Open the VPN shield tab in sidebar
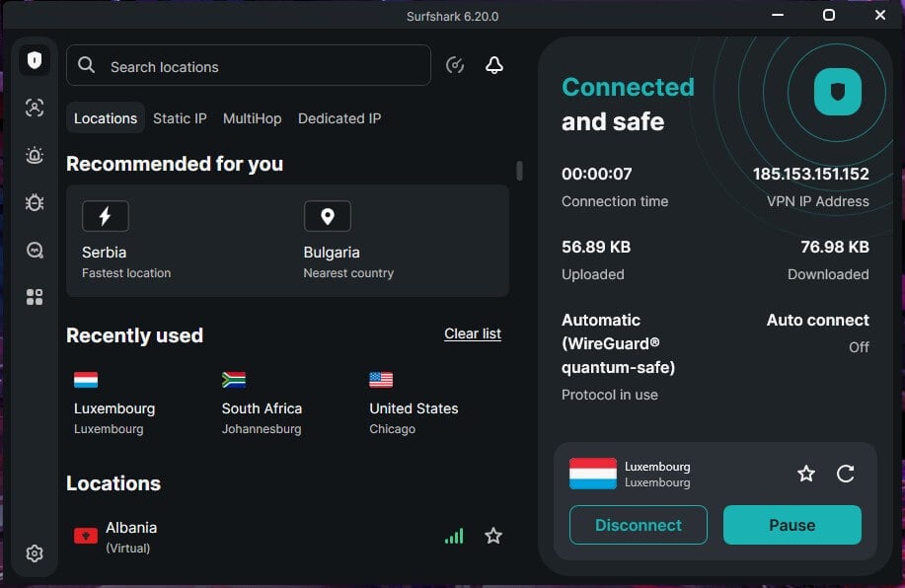 35,60
